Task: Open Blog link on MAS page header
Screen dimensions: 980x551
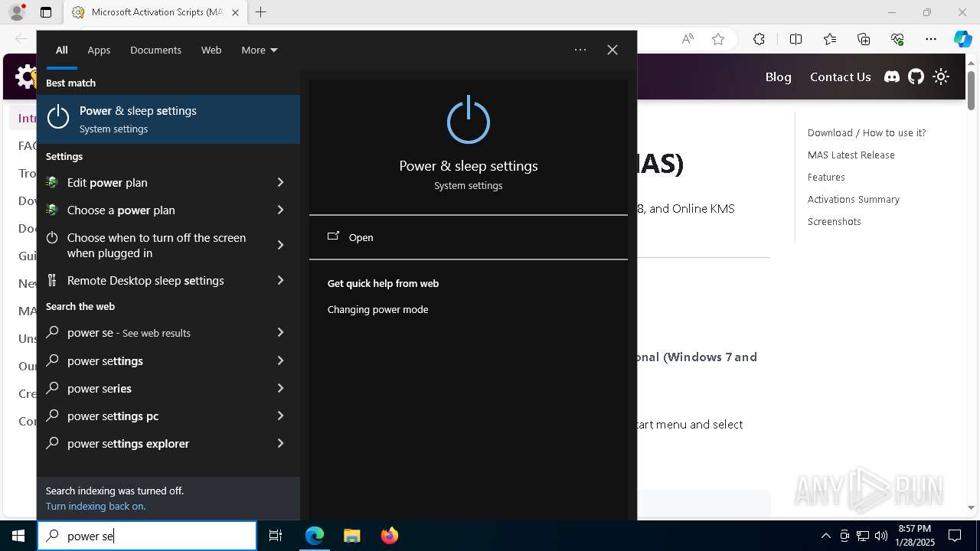Action: pos(778,77)
